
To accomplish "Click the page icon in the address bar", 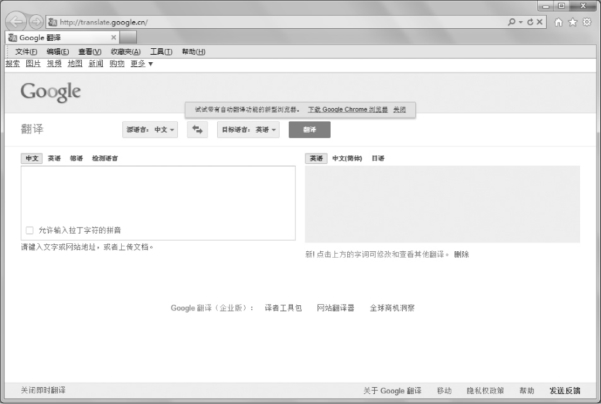I will pyautogui.click(x=53, y=22).
